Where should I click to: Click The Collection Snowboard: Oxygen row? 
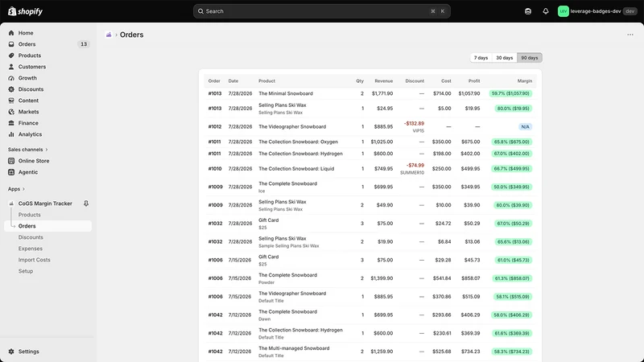(x=370, y=142)
